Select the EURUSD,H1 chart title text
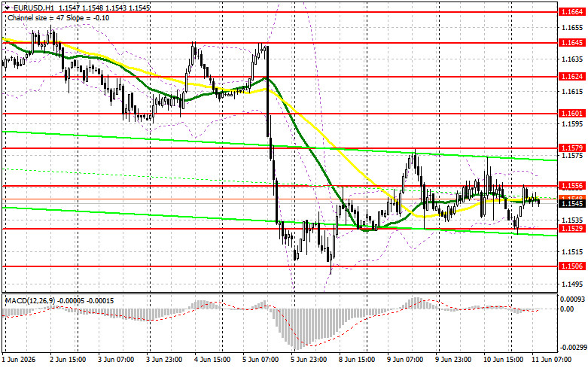Viewport: 588px width, 368px height. (x=35, y=8)
